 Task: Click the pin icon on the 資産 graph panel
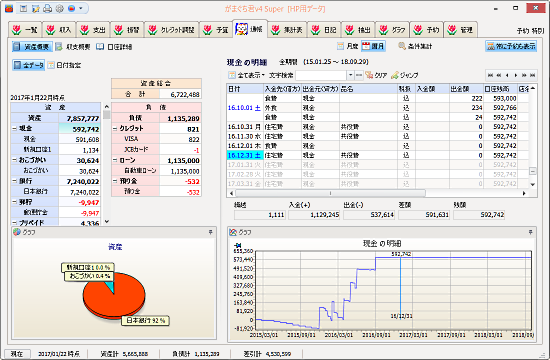tap(210, 232)
